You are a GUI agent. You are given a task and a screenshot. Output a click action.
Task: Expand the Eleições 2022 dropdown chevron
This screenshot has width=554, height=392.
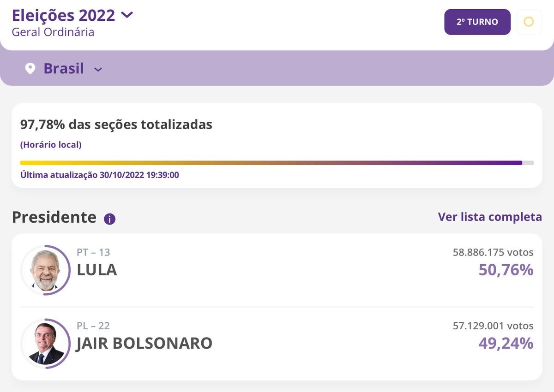click(126, 15)
